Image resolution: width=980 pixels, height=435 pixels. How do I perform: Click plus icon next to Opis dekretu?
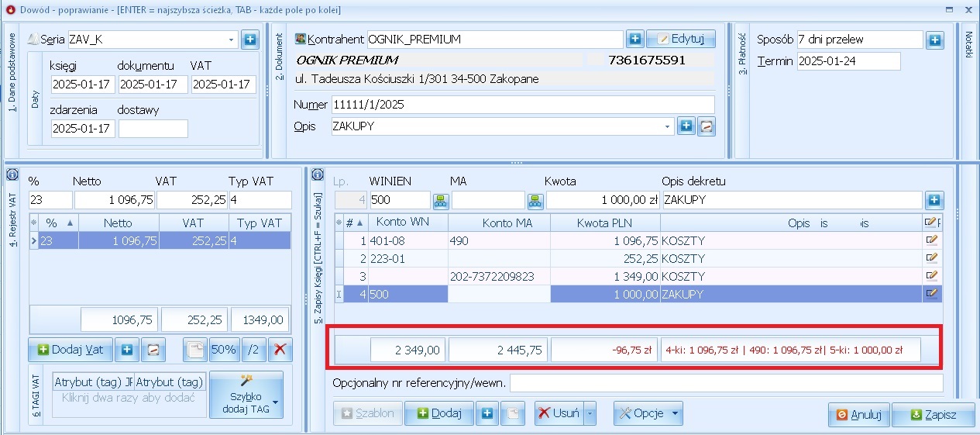click(935, 201)
